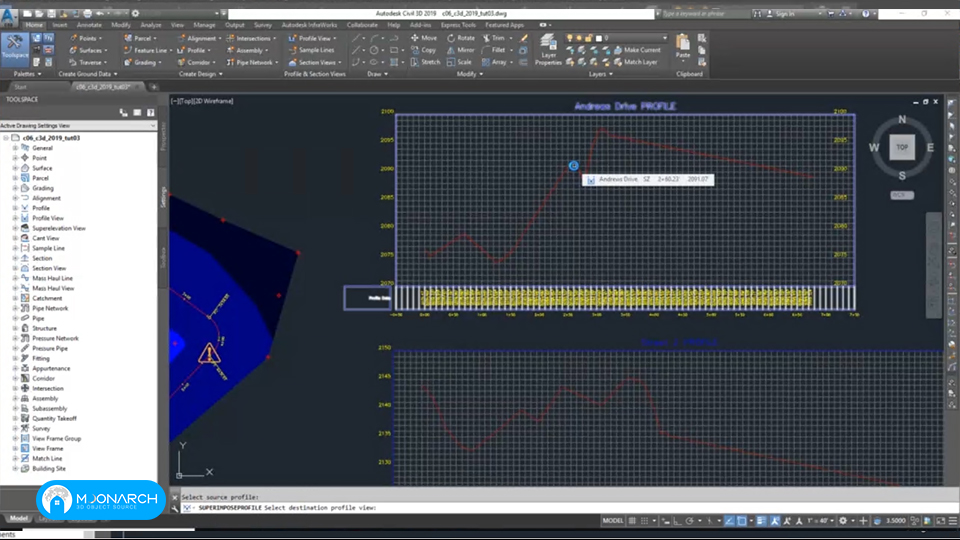Click the Profile tool in Create Design
Screen dimensions: 960x540
point(192,50)
